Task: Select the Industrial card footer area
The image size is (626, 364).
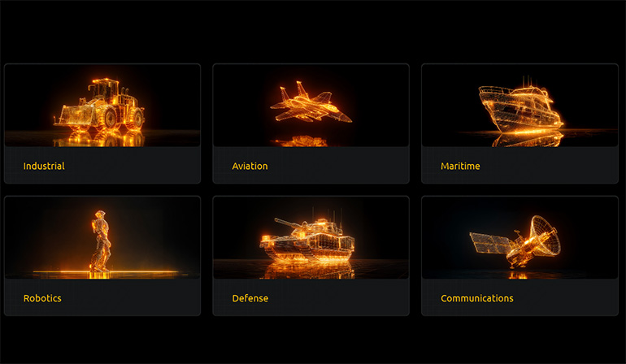Action: click(x=102, y=165)
